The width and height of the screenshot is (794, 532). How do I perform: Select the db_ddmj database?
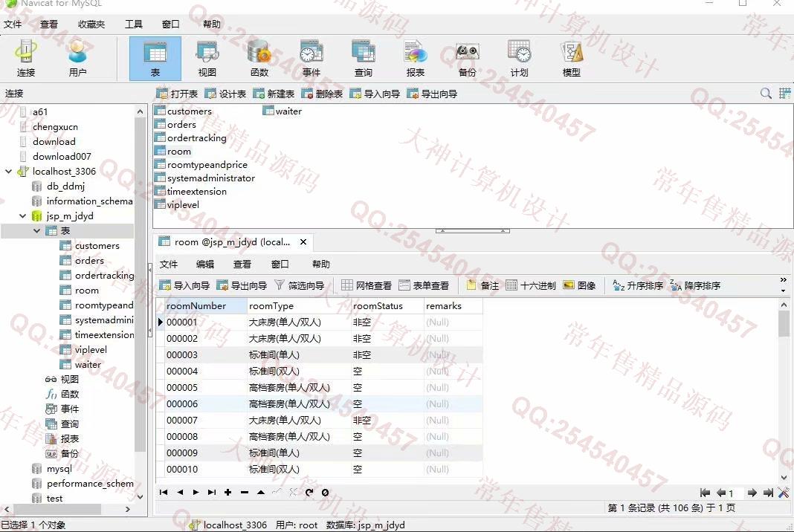[x=59, y=186]
